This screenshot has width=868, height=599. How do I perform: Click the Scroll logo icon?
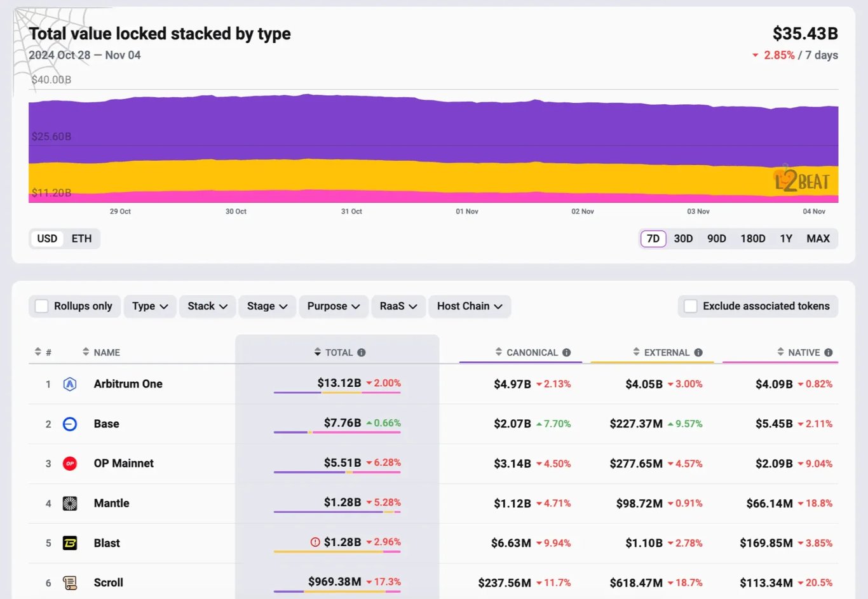(70, 582)
